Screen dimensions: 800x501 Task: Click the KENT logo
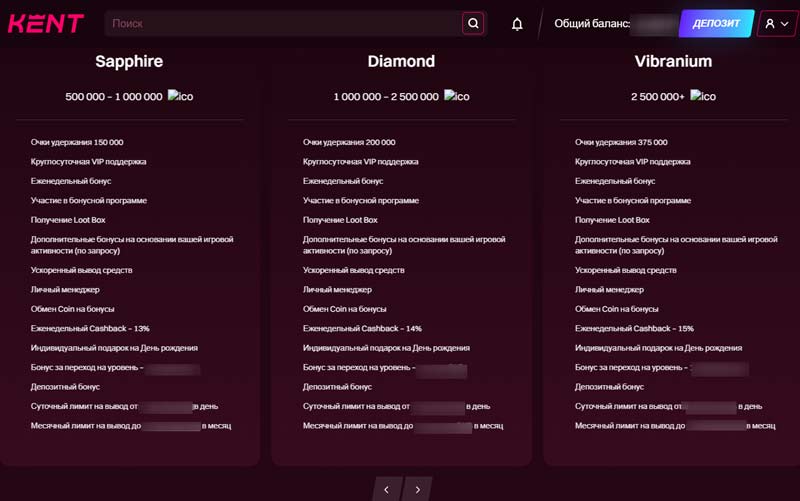click(46, 23)
